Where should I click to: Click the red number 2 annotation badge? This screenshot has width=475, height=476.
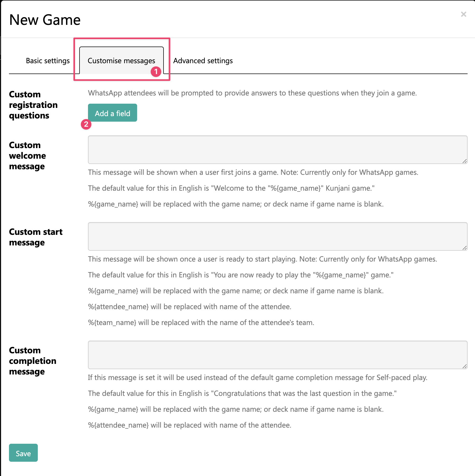pyautogui.click(x=86, y=124)
